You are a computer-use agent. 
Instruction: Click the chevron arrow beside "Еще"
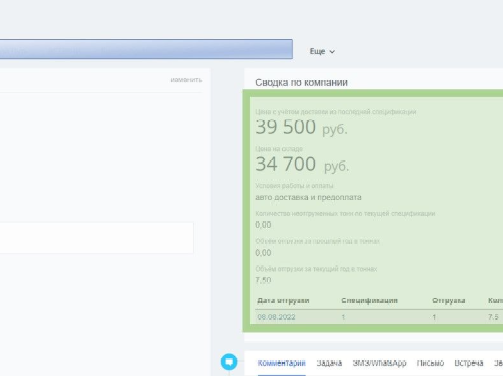[332, 52]
